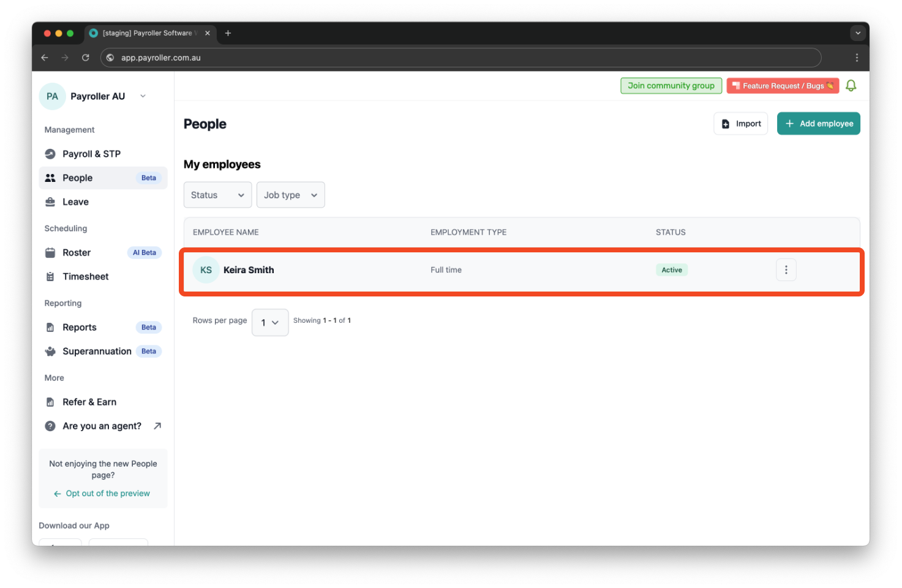Click the Roster calendar icon
The height and width of the screenshot is (588, 902).
pos(51,252)
